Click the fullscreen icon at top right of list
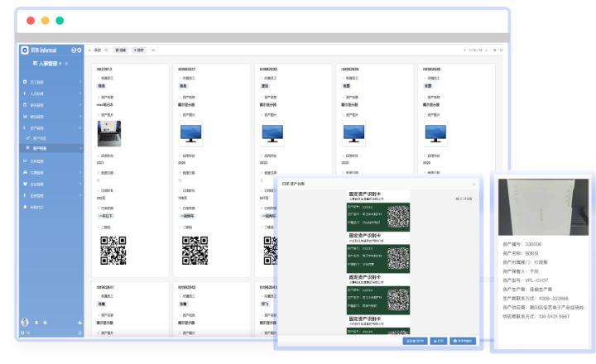Screen dimensions: 596x364 (x=501, y=50)
